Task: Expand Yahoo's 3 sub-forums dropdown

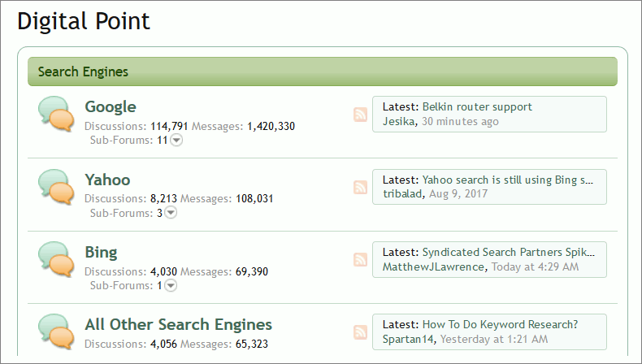Action: point(171,213)
